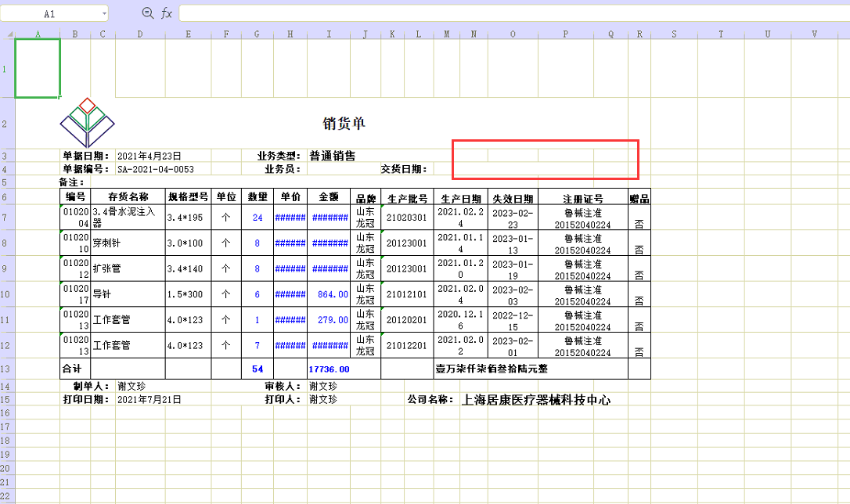
Task: Click the print date 2021年7月21日 cell
Action: [149, 399]
